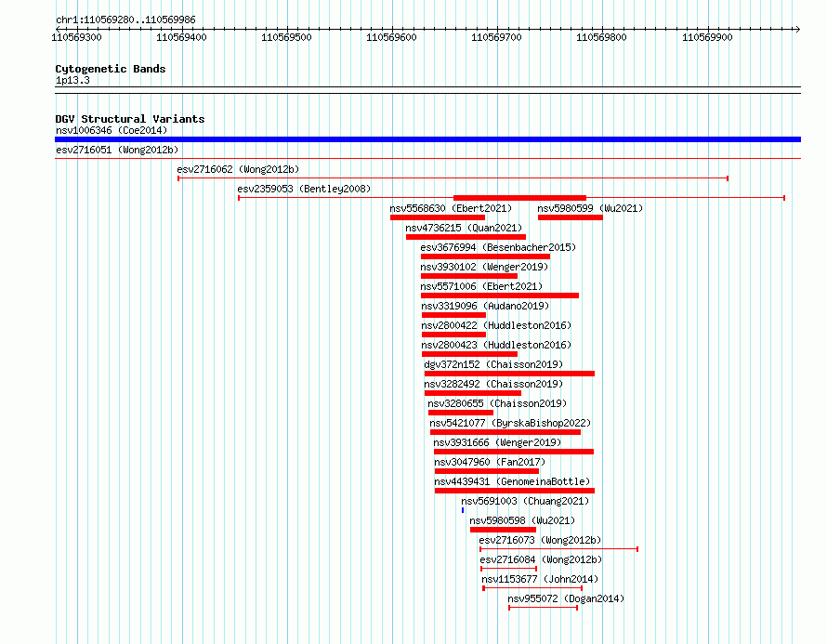Select nsv2800423 (Huddleston2016) variant
The image size is (827, 644).
tap(496, 345)
